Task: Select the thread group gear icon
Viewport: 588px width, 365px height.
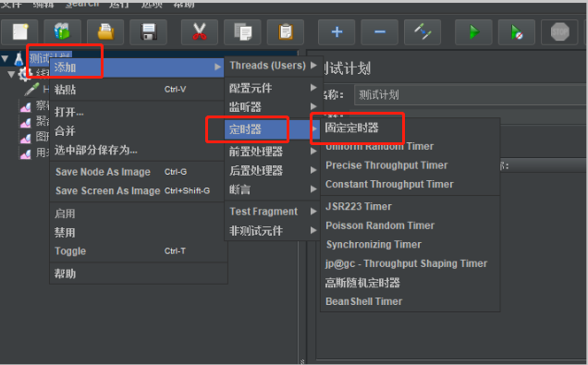Action: click(25, 74)
